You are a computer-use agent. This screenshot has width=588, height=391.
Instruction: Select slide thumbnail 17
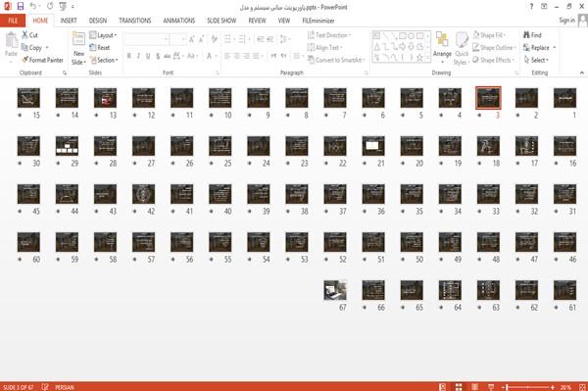click(x=526, y=146)
